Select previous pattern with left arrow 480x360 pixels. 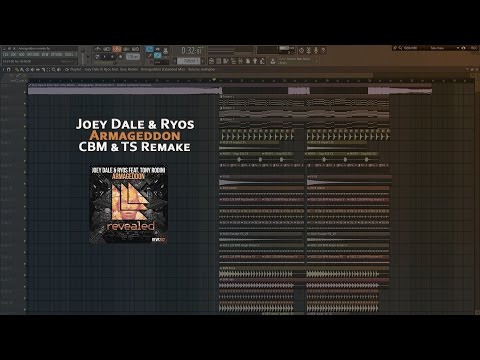(x=175, y=61)
